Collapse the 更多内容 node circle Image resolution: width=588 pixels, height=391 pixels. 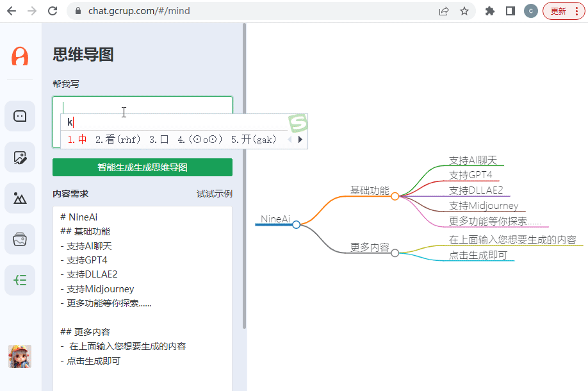pos(395,253)
